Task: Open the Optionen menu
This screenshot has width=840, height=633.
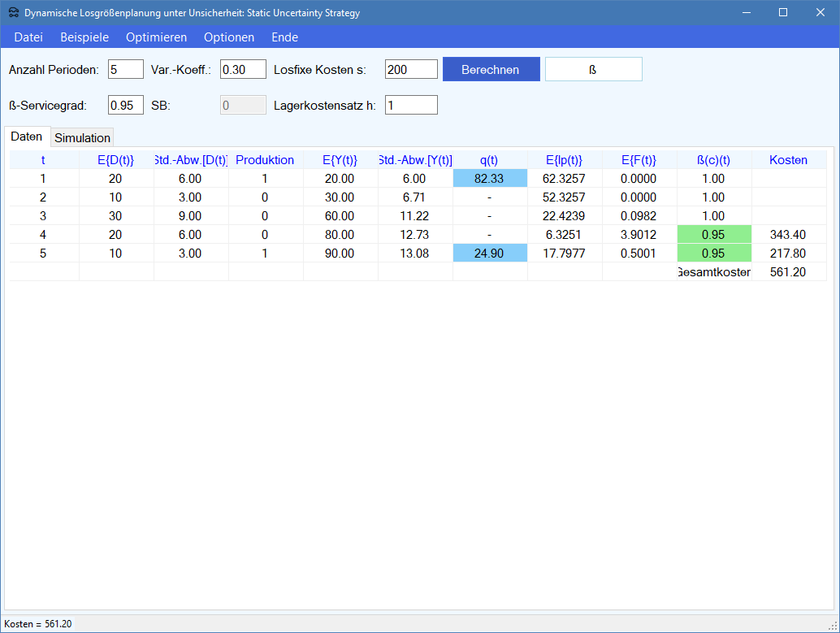Action: (229, 37)
